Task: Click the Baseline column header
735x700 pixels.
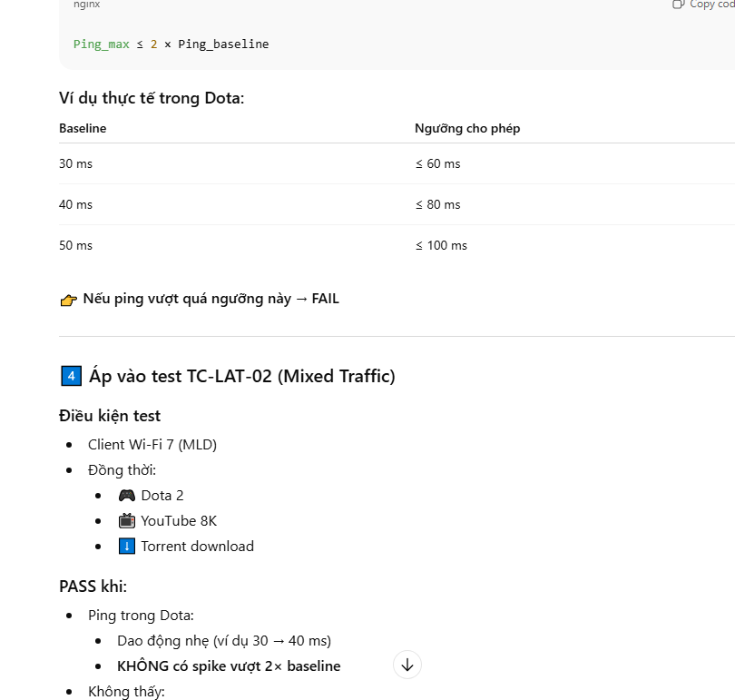Action: pos(83,128)
